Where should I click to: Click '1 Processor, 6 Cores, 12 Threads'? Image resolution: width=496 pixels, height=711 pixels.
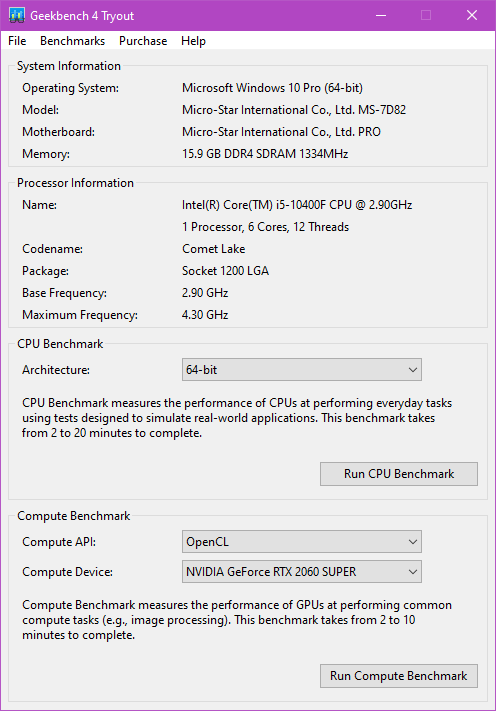pos(265,227)
